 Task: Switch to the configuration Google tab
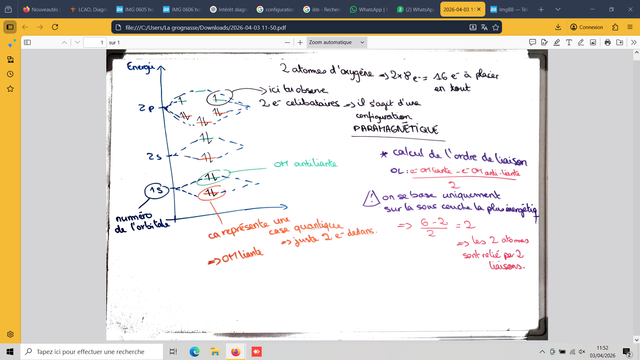coord(275,9)
